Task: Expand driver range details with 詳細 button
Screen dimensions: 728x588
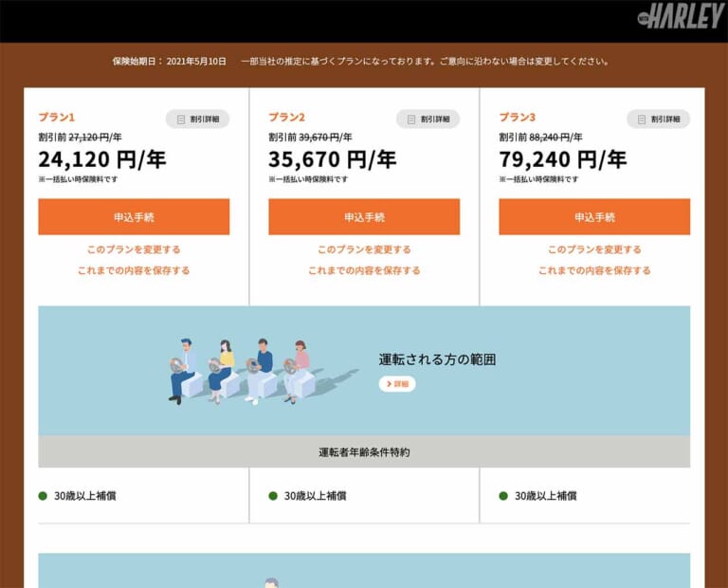Action: pos(397,384)
